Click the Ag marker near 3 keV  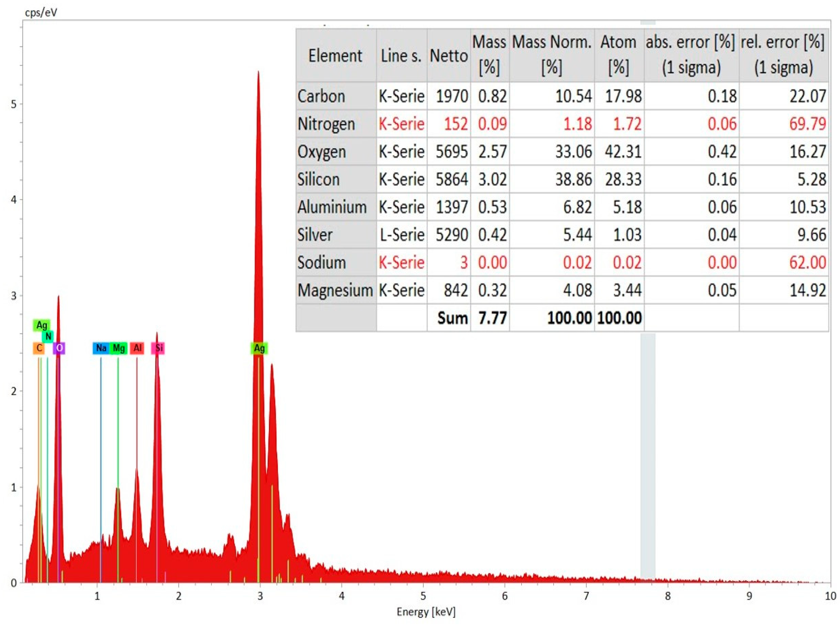point(259,348)
